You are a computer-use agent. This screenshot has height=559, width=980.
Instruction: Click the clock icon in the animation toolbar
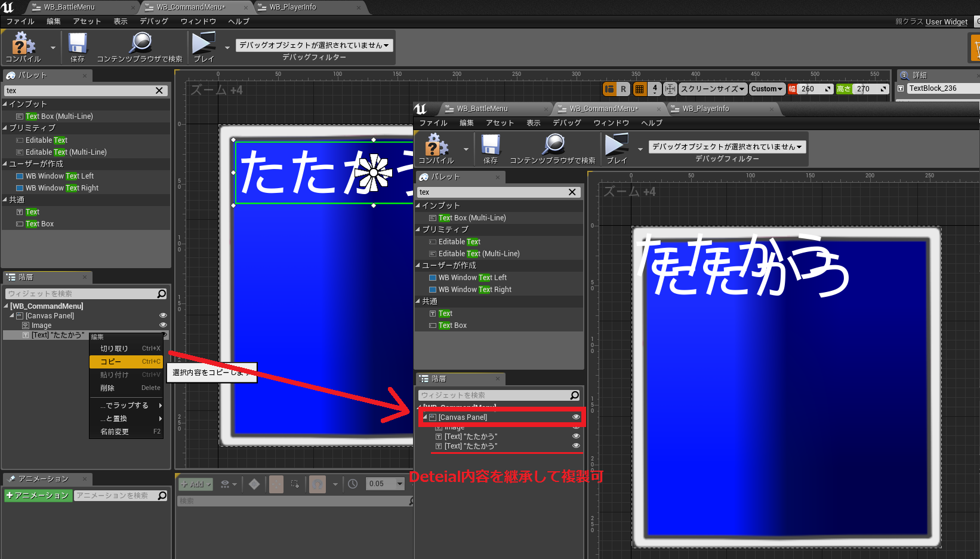click(x=353, y=484)
